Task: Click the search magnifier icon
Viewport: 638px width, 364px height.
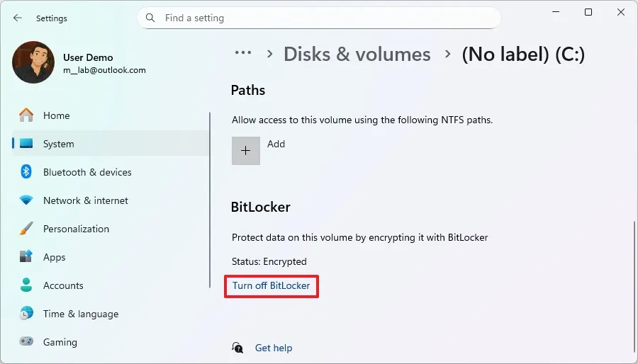Action: tap(150, 18)
